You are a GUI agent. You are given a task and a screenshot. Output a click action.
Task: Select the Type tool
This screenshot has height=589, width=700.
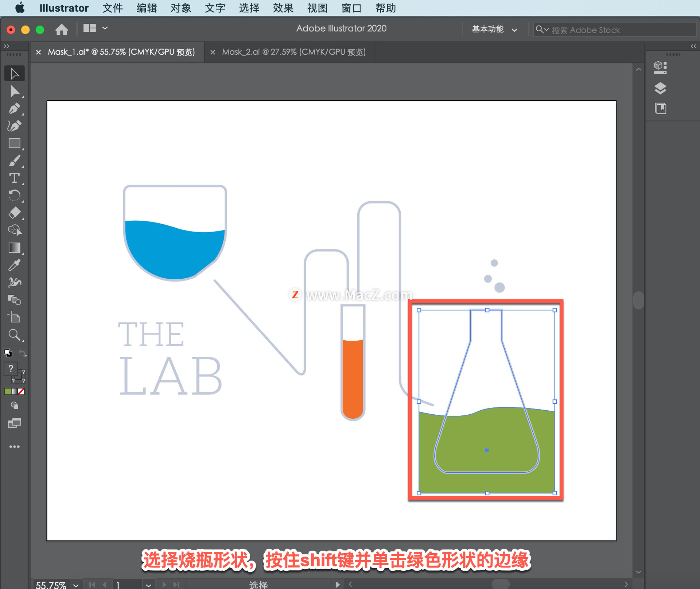tap(15, 178)
